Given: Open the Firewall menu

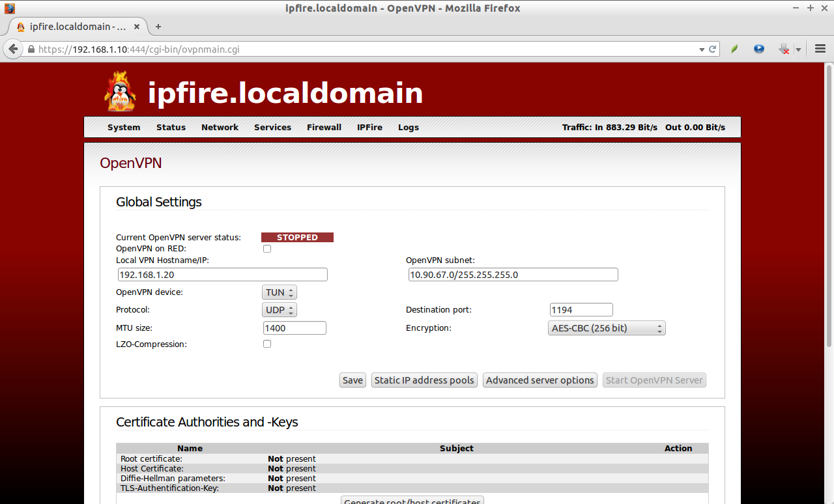Looking at the screenshot, I should (x=324, y=128).
